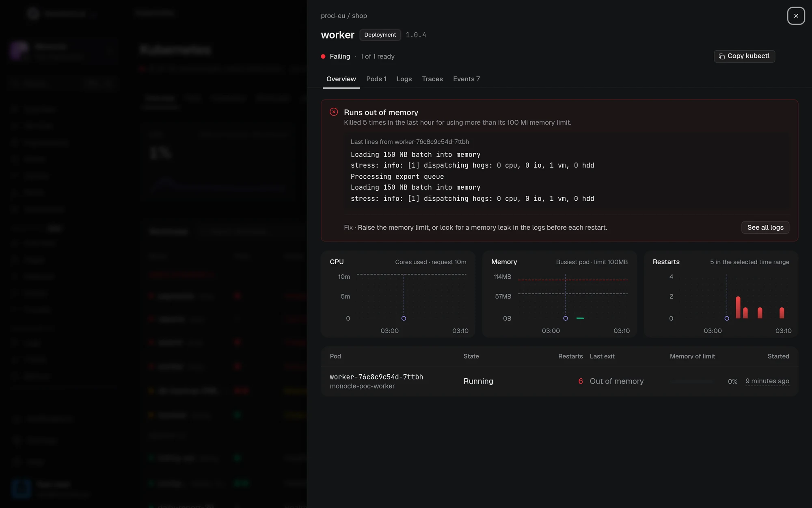The image size is (812, 508).
Task: Open the Events 7 tab
Action: [x=466, y=79]
